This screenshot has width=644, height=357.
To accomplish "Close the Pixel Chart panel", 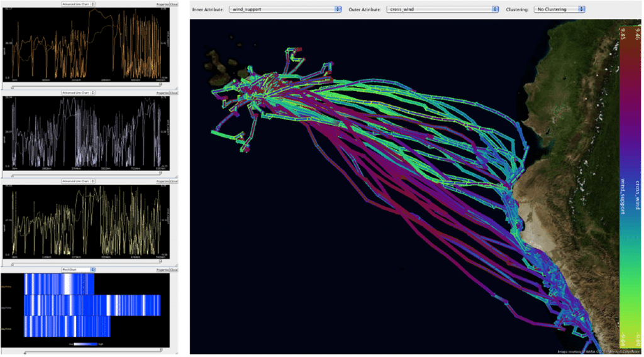I will coord(174,270).
